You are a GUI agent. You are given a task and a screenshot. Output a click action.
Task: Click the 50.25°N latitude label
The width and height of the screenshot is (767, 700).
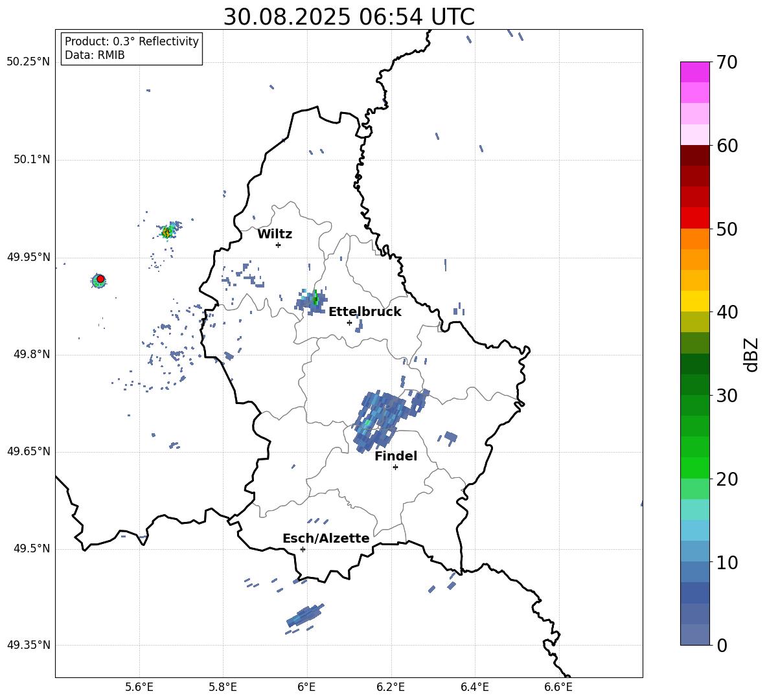[29, 62]
